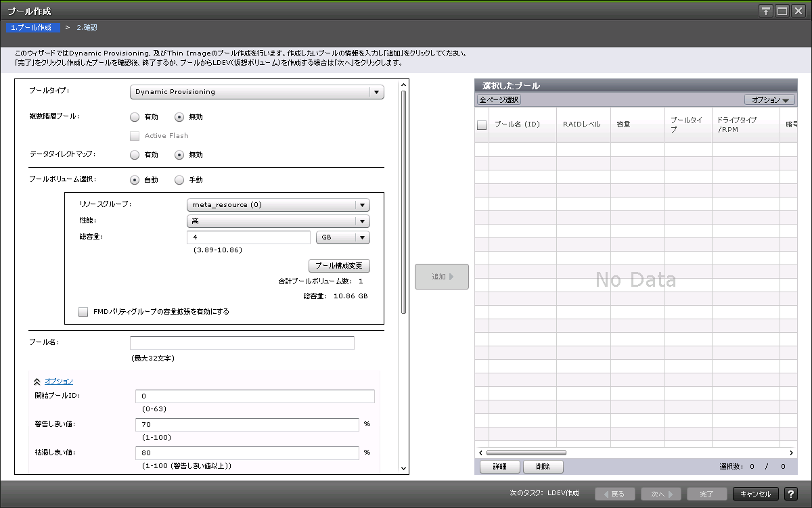Click the roll-up window icon in title bar
This screenshot has height=508, width=812.
pos(765,10)
